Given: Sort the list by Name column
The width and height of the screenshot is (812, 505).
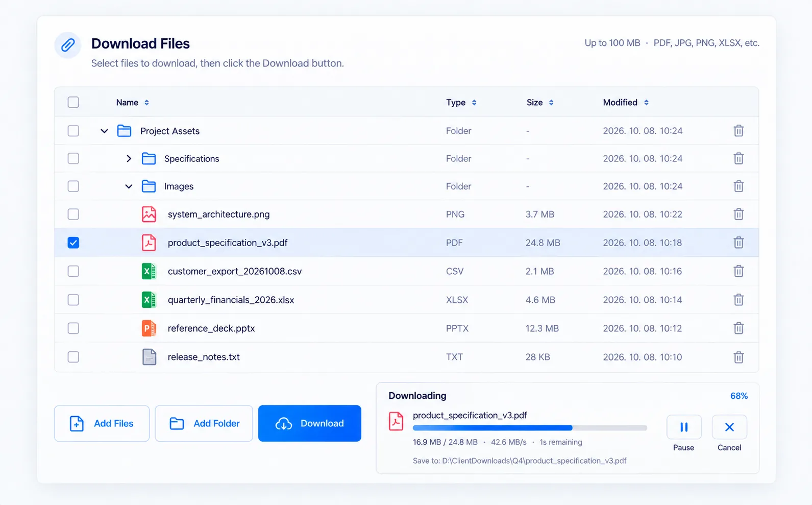Looking at the screenshot, I should [x=132, y=102].
